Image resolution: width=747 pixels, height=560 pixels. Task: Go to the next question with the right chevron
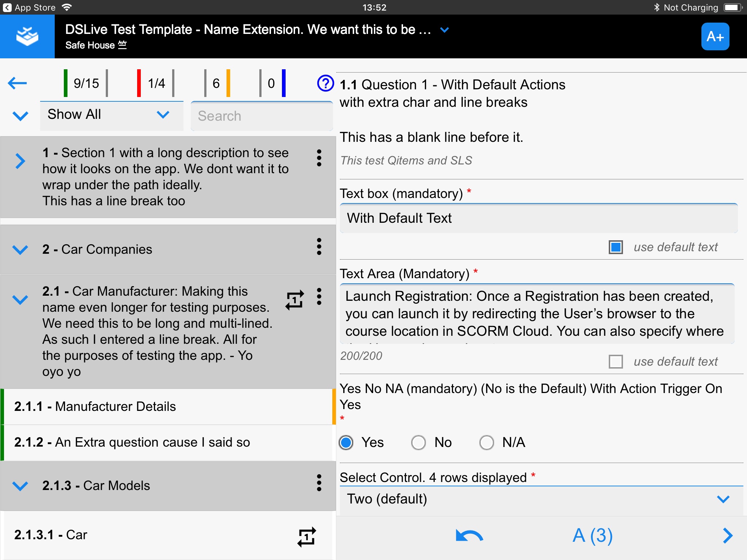728,536
